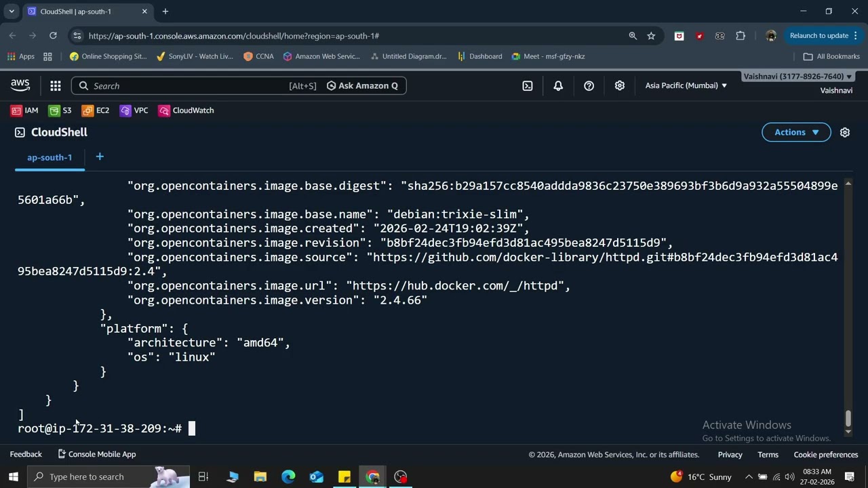Open CloudWatch favorite shortcut
Screen dimensions: 868x488
coord(186,110)
